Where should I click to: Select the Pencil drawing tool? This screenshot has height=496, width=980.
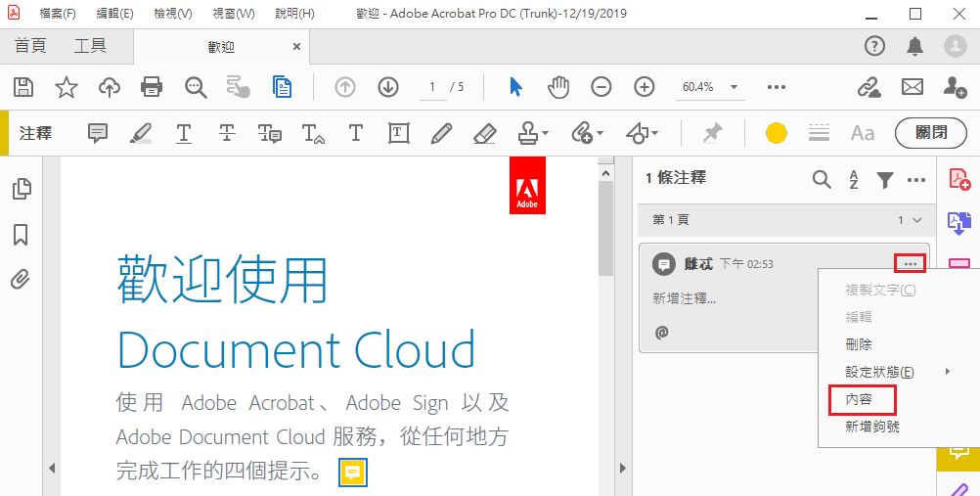pos(441,133)
